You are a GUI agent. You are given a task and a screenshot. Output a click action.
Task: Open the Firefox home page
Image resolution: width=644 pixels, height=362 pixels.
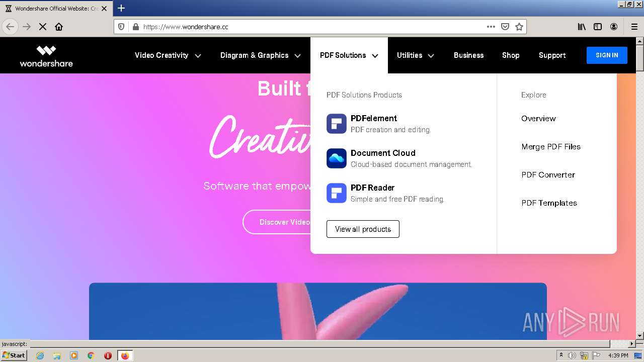[59, 27]
